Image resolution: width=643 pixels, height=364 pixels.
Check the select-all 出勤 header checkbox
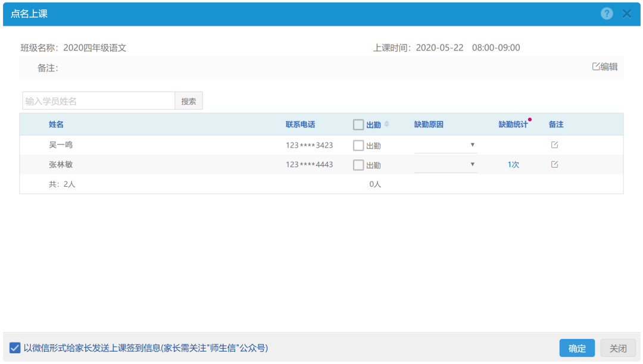[x=358, y=125]
